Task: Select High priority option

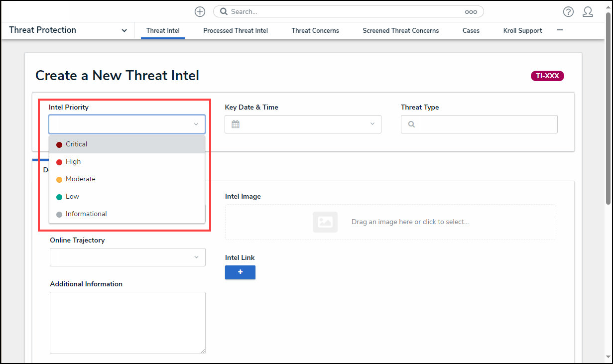Action: pyautogui.click(x=127, y=162)
